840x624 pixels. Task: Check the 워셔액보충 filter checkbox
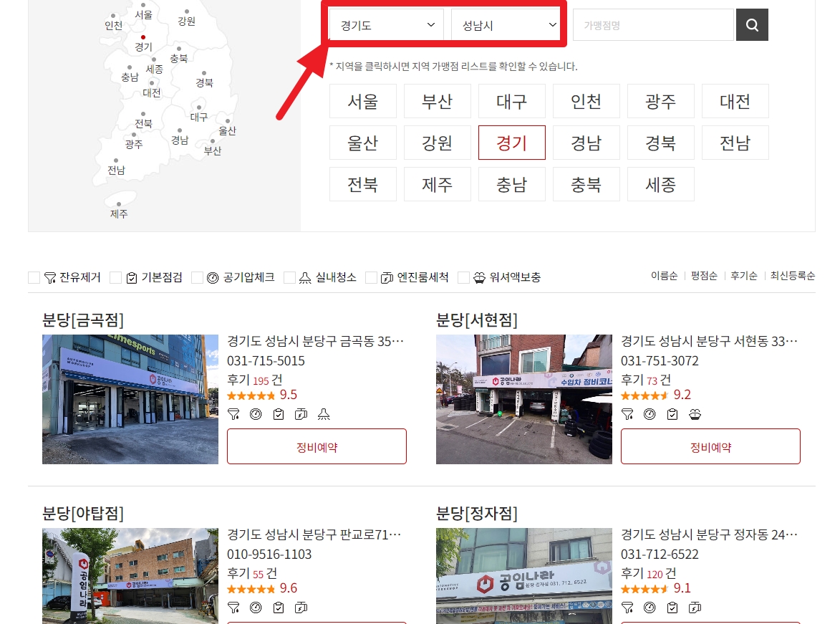pos(463,277)
